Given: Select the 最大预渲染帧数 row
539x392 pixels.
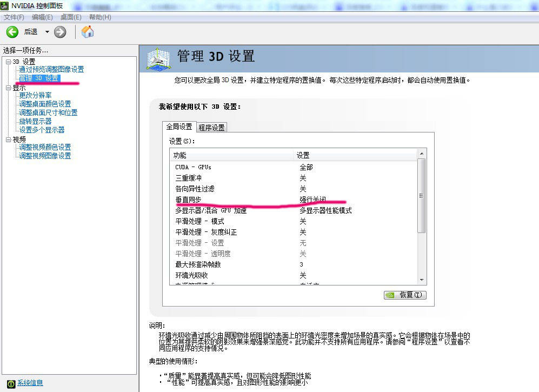Looking at the screenshot, I should (x=294, y=265).
